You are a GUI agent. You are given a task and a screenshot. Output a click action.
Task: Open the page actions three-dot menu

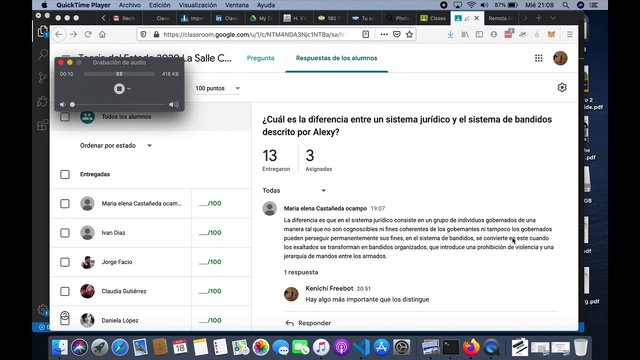(384, 35)
